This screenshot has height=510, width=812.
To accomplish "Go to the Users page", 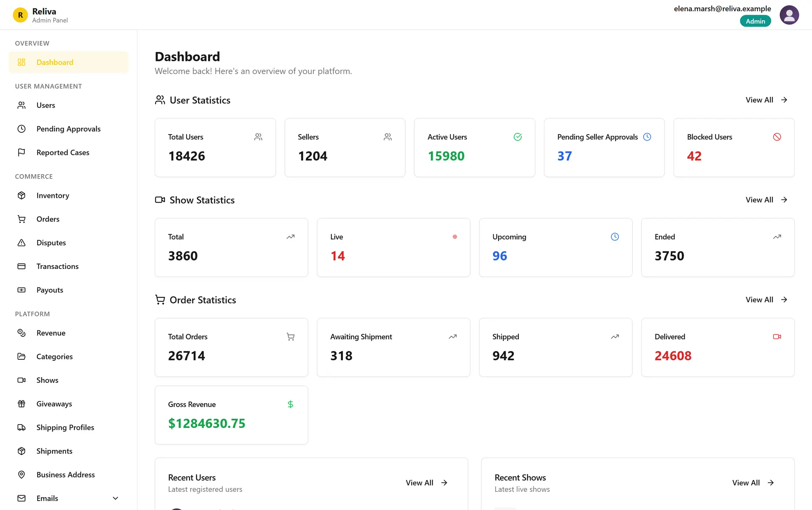I will tap(69, 105).
